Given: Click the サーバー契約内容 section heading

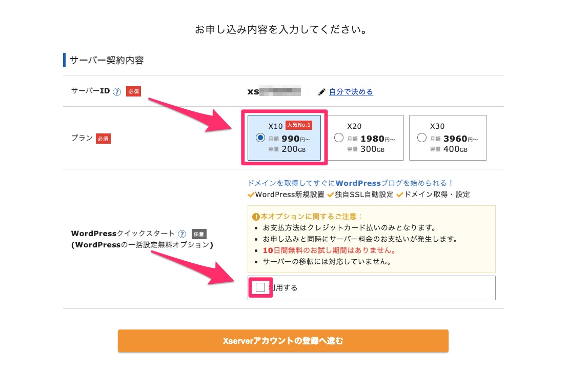Looking at the screenshot, I should click(x=107, y=60).
